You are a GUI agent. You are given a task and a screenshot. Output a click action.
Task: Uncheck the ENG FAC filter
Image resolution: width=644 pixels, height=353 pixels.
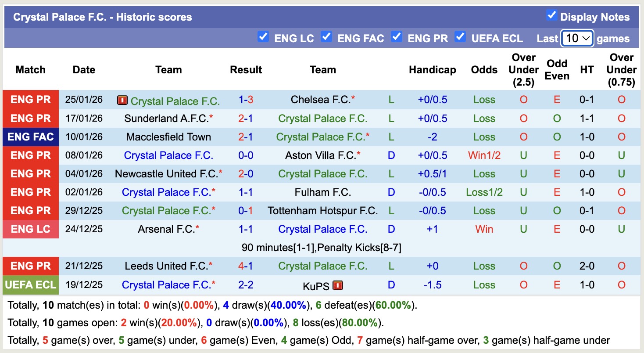[326, 38]
